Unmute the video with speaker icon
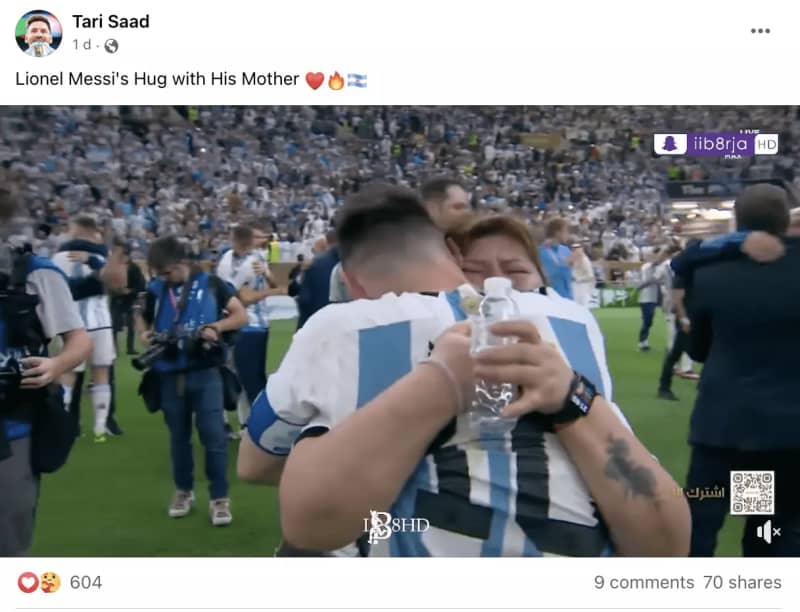This screenshot has height=612, width=800. [768, 532]
